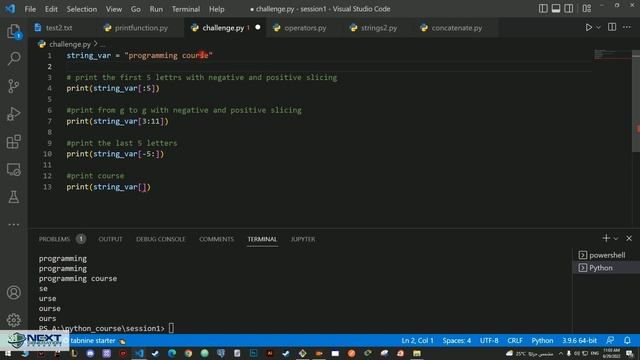Open the Go menu
This screenshot has height=360, width=640.
(136, 9)
